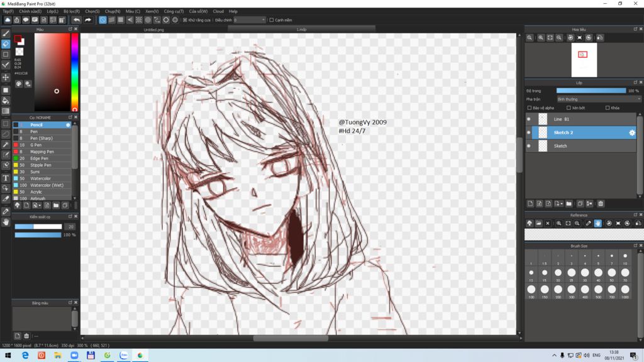Viewport: 644px width, 362px height.
Task: Select the Pen (Sharp) brush
Action: click(x=42, y=138)
